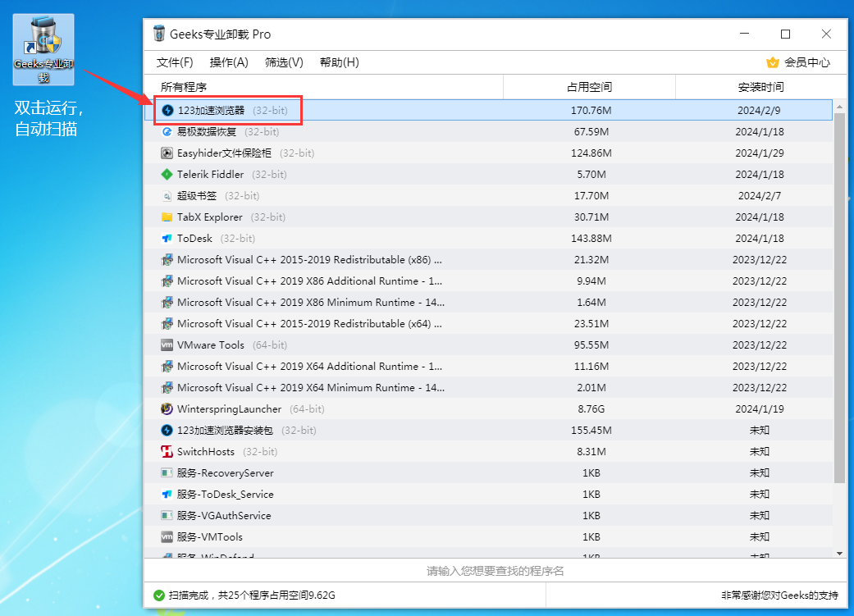The width and height of the screenshot is (854, 616).
Task: Select the TabX Explorer row name
Action: pos(210,217)
